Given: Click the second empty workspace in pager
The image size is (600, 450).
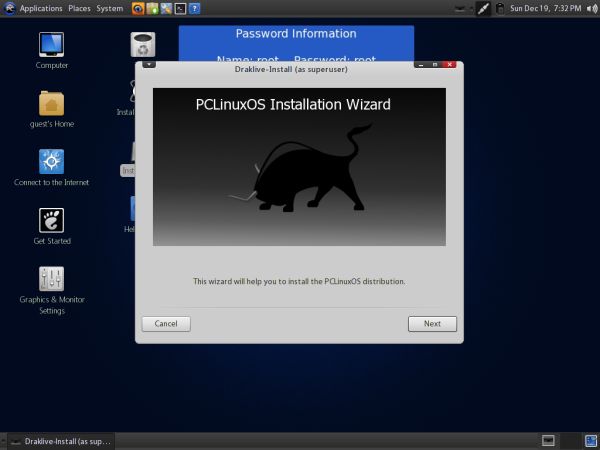Looking at the screenshot, I should pyautogui.click(x=570, y=441).
